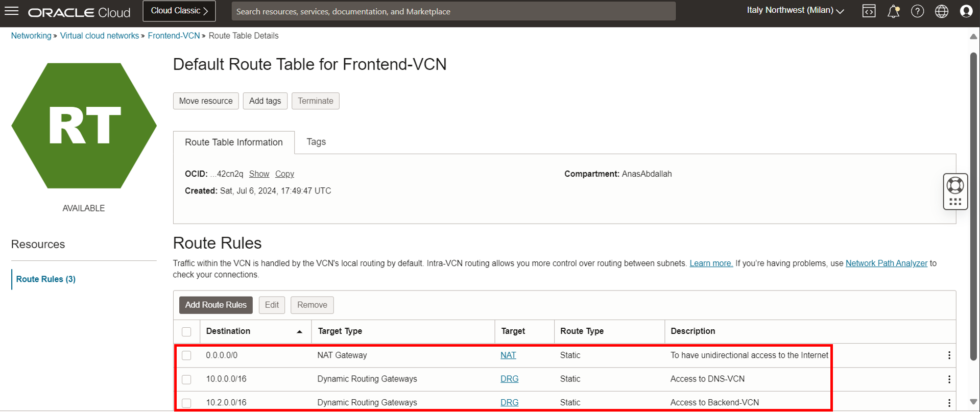Click the page's vertical scrollbar
980x412 pixels.
973,204
